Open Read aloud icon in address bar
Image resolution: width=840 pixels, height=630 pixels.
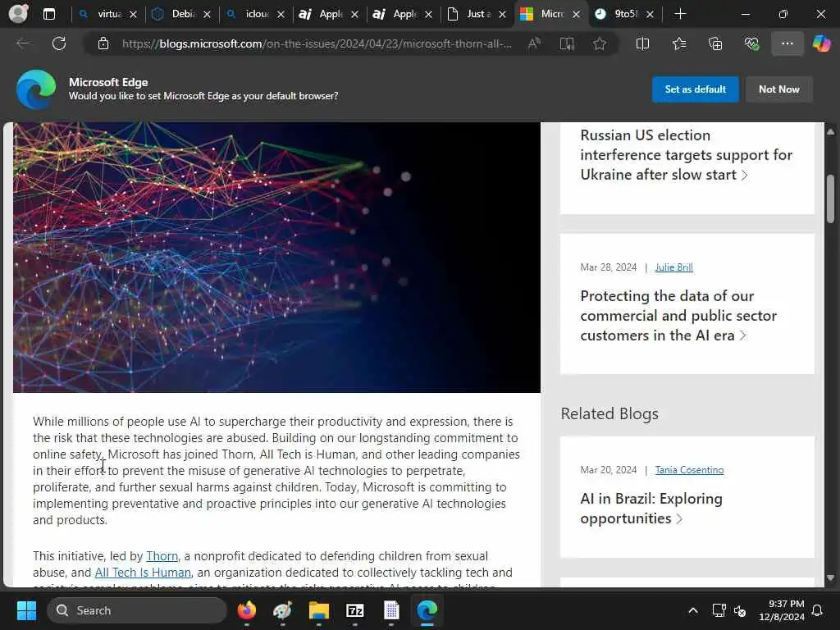pyautogui.click(x=534, y=43)
